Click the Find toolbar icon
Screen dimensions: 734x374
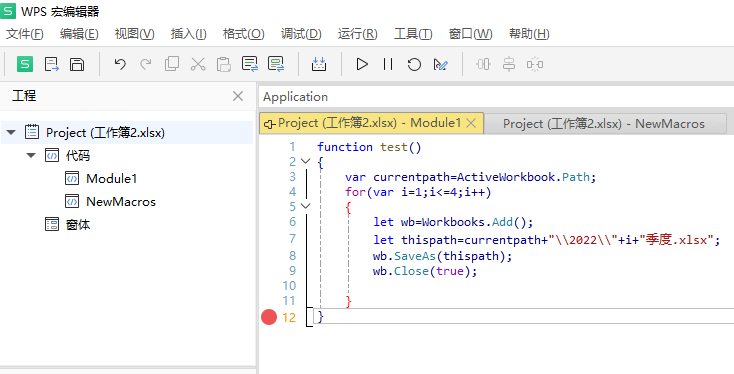pos(250,64)
